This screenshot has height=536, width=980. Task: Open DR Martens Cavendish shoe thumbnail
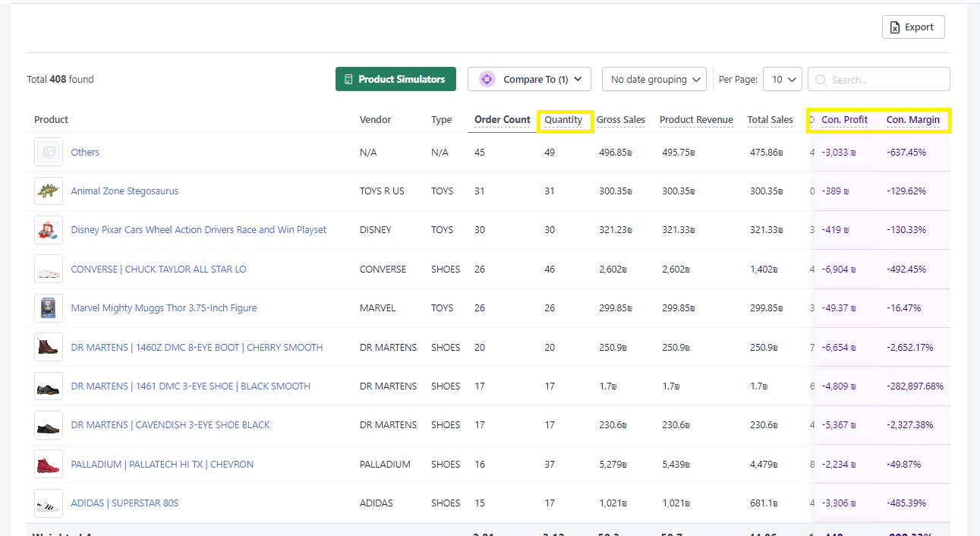tap(49, 424)
